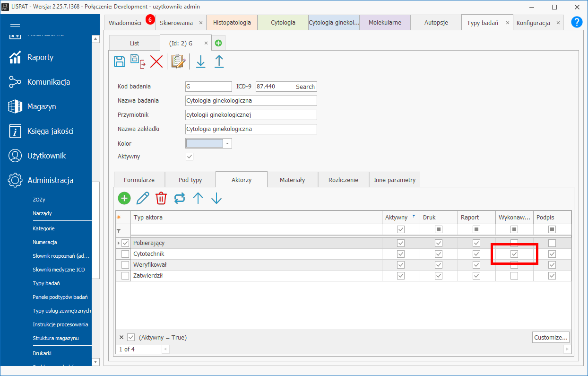Toggle the Aktywny checkbox below Kolor
The height and width of the screenshot is (376, 588).
190,157
